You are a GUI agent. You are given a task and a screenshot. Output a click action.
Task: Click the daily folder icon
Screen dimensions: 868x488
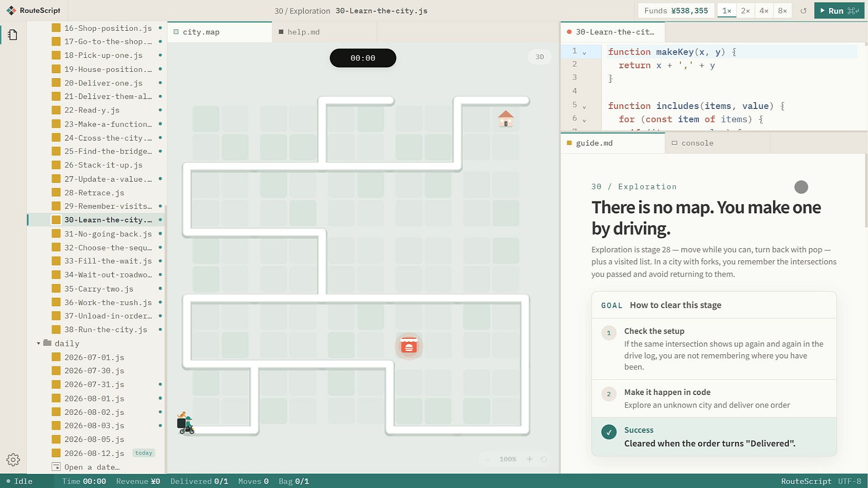click(x=47, y=343)
